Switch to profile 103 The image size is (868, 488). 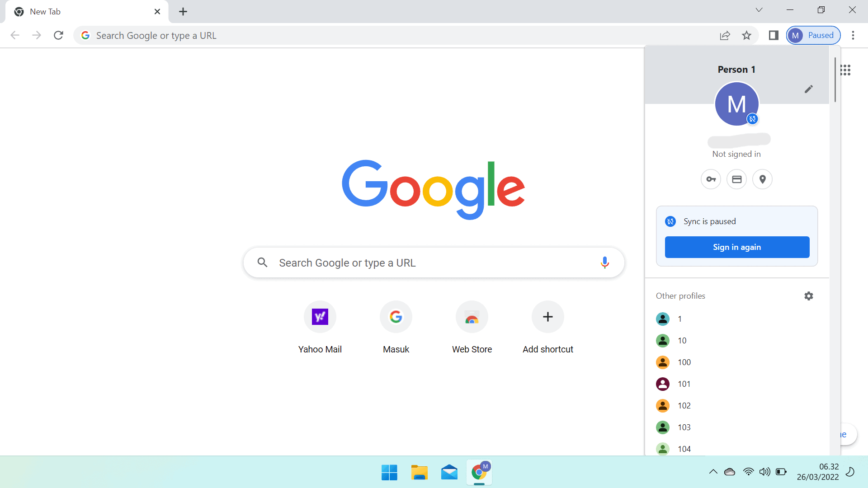pyautogui.click(x=737, y=427)
